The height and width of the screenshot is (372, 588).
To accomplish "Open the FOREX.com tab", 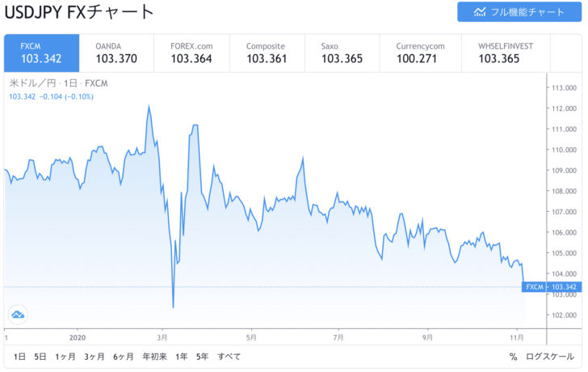I will (x=192, y=53).
